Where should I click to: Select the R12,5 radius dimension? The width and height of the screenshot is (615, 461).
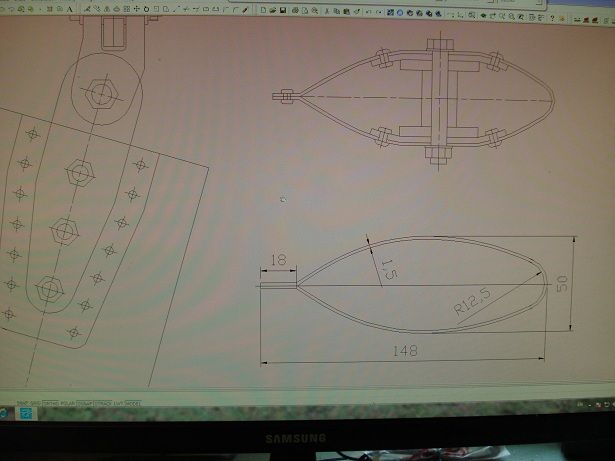pyautogui.click(x=471, y=301)
